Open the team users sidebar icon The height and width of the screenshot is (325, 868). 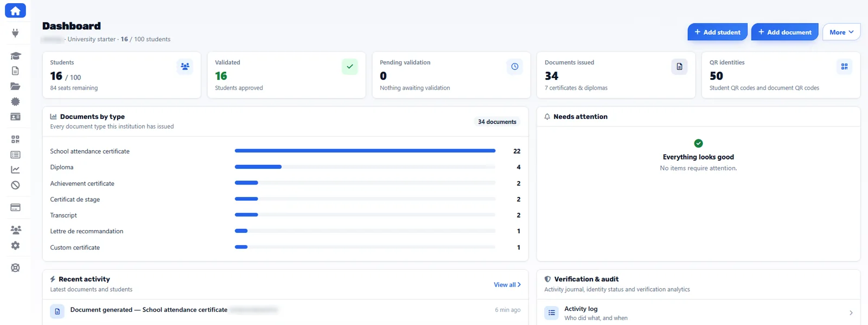coord(16,230)
